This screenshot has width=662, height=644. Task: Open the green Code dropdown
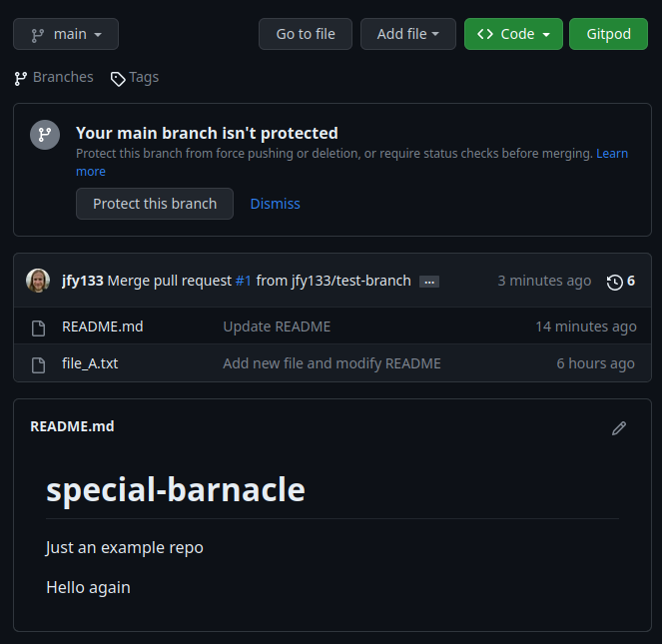(x=513, y=34)
